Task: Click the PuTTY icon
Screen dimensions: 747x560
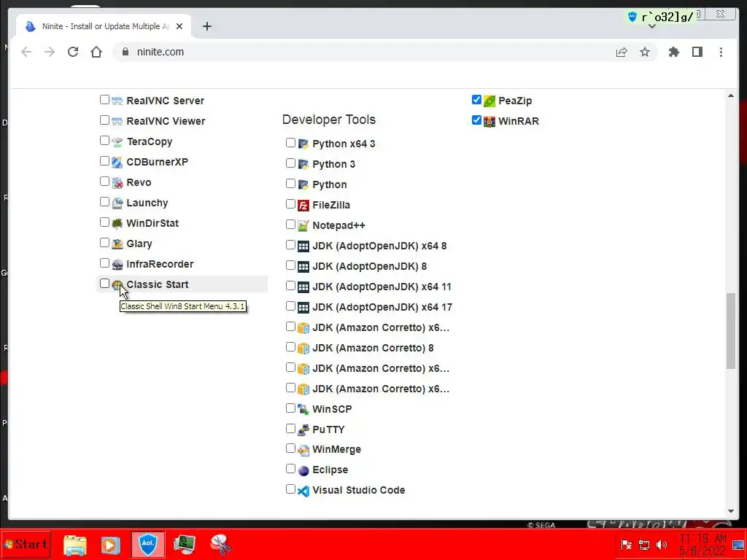Action: pyautogui.click(x=303, y=429)
